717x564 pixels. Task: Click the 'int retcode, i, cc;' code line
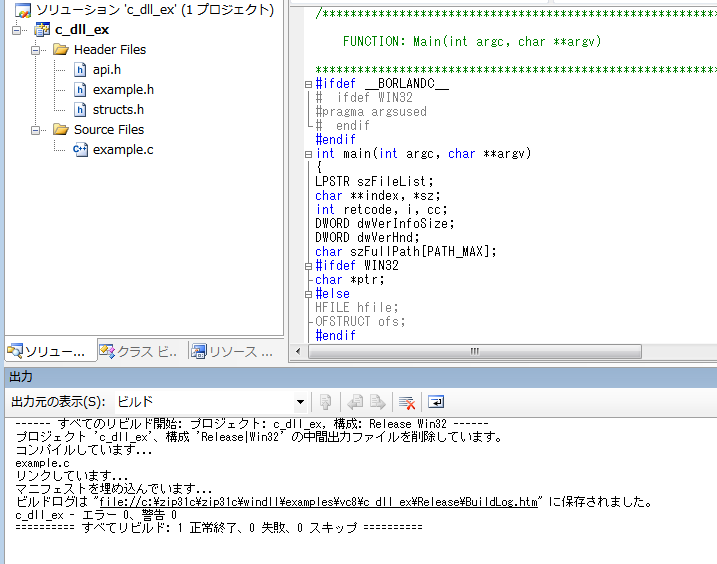point(381,209)
